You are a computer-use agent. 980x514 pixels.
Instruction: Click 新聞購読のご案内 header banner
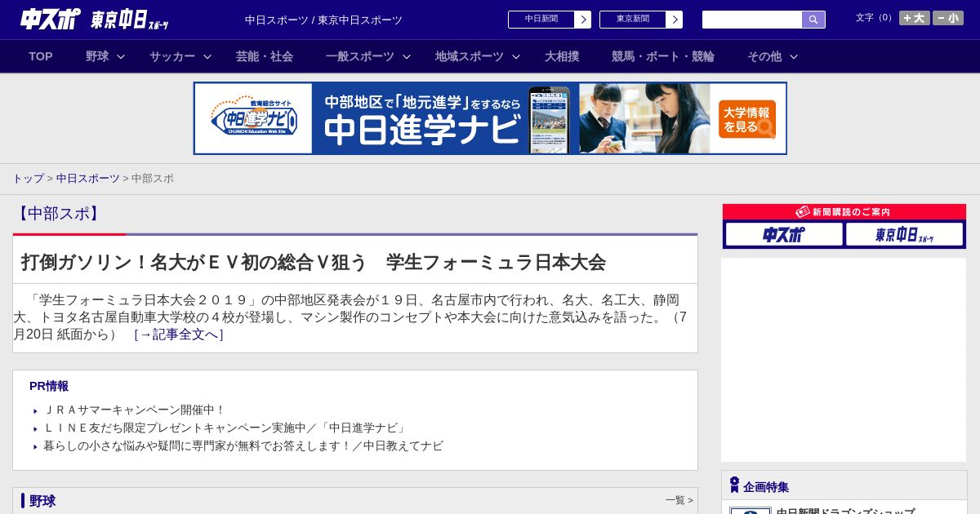tap(844, 211)
